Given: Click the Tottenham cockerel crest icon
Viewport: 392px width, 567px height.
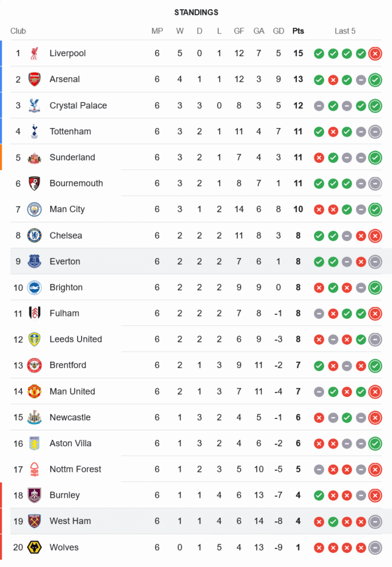Looking at the screenshot, I should pos(35,132).
